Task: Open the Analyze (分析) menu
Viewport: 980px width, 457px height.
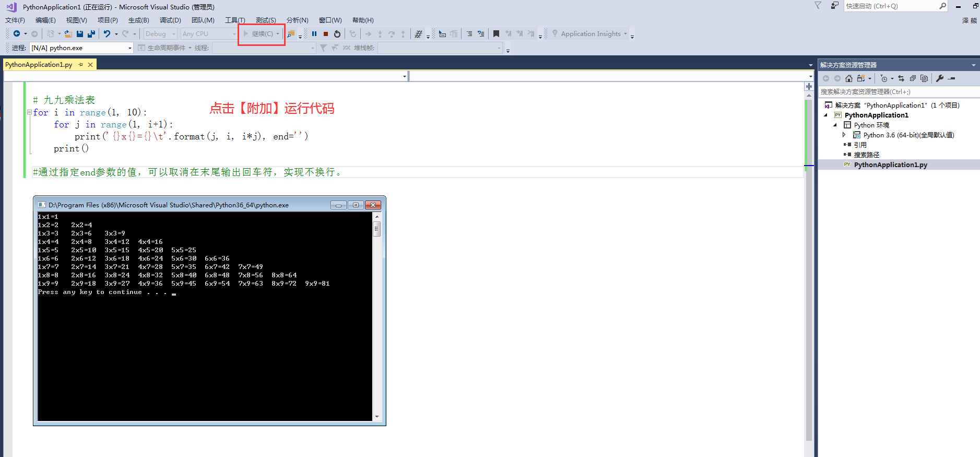Action: click(298, 20)
